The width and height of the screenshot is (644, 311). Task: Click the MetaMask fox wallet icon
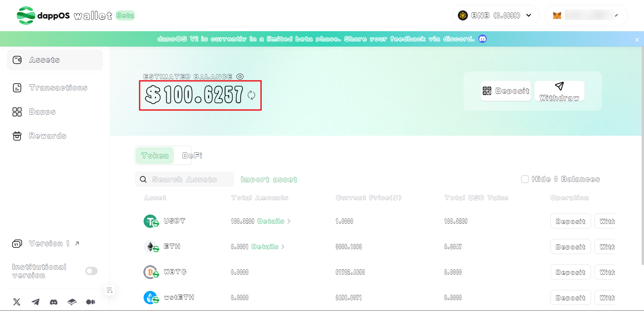click(x=557, y=15)
